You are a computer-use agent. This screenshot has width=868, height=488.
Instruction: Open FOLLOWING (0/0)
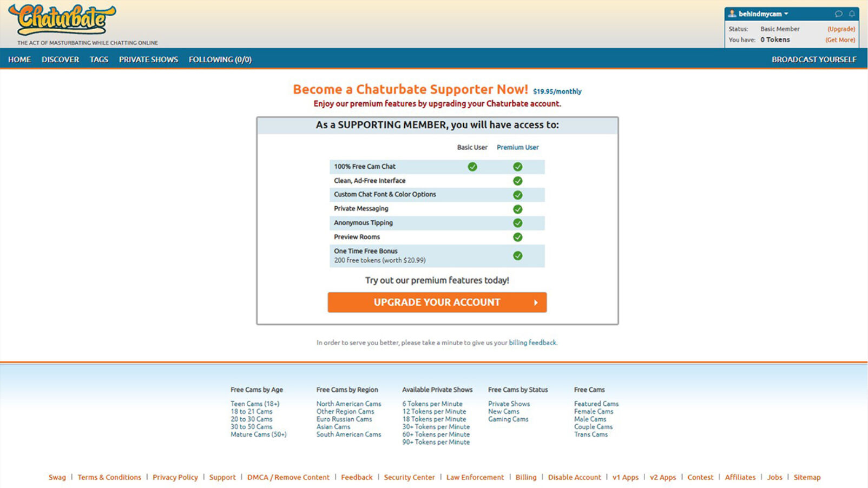(x=220, y=60)
